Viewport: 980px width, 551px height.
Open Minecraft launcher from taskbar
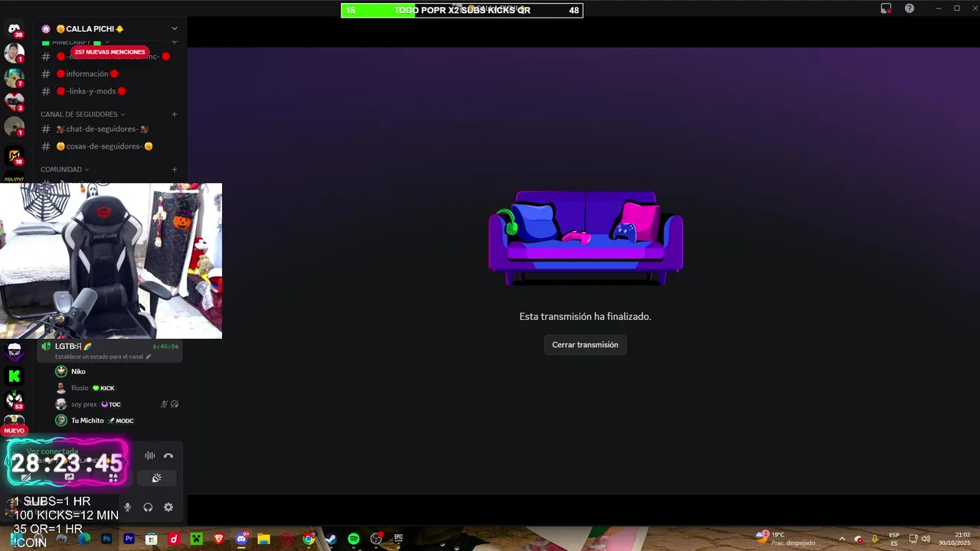tap(197, 539)
